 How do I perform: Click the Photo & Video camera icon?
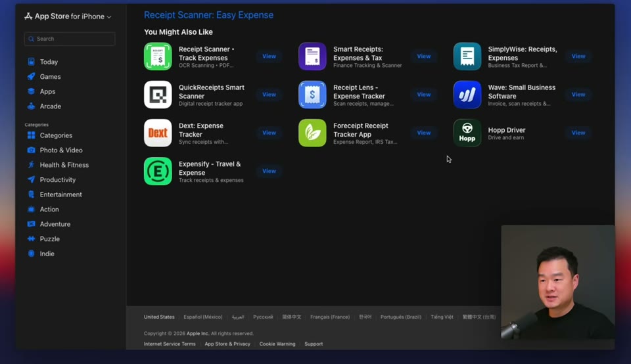click(x=31, y=150)
